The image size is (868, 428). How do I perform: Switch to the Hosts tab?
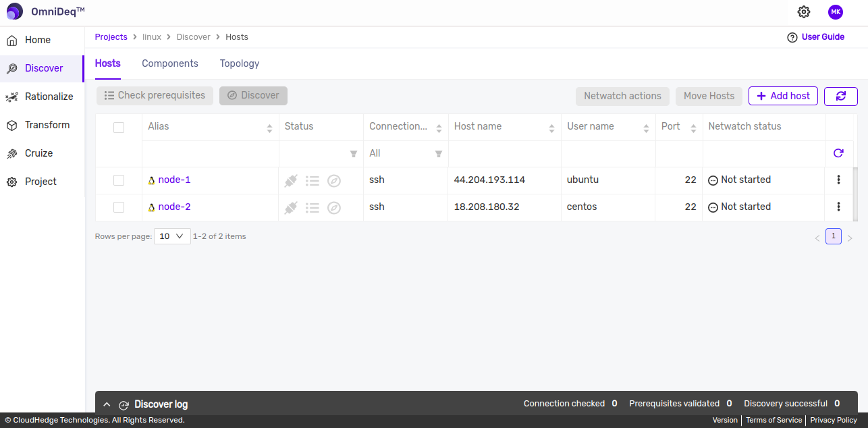point(108,63)
